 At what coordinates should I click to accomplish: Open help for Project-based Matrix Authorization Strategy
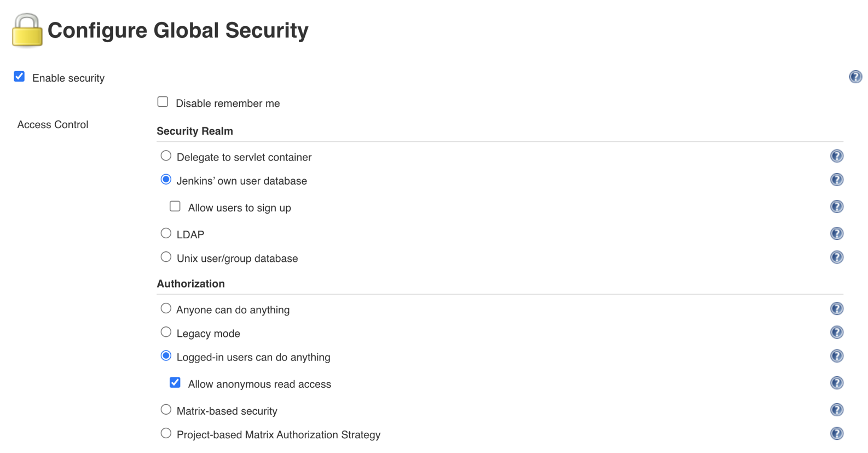pyautogui.click(x=836, y=434)
